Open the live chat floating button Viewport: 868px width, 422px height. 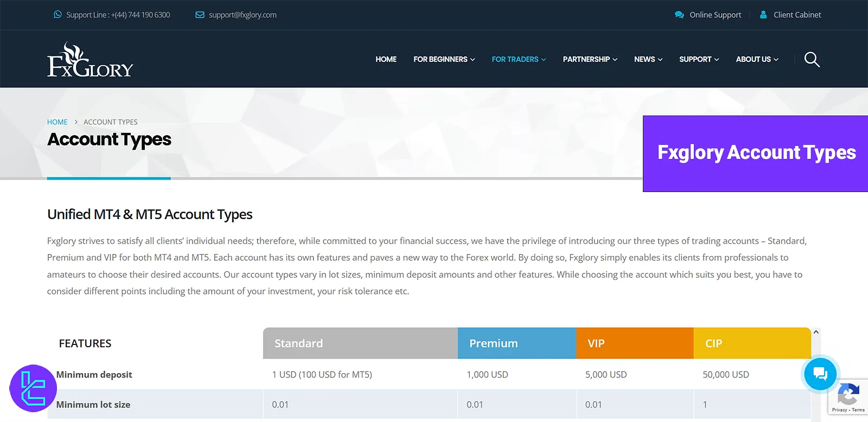tap(820, 373)
